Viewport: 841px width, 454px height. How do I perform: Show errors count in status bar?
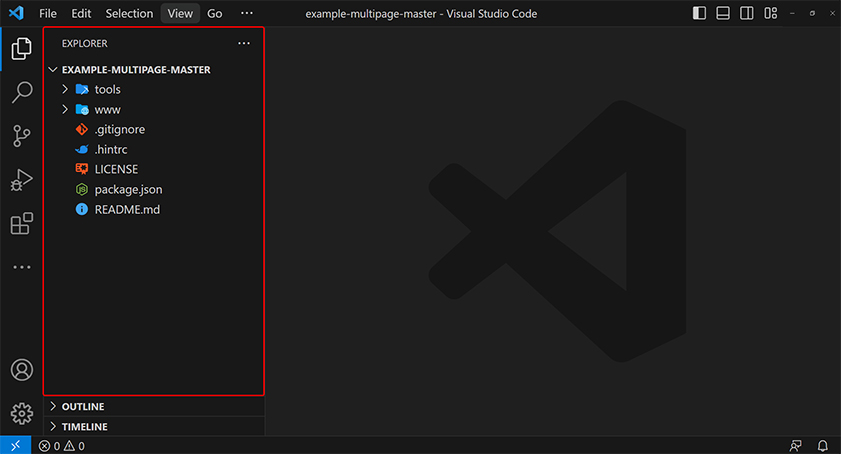click(x=49, y=446)
